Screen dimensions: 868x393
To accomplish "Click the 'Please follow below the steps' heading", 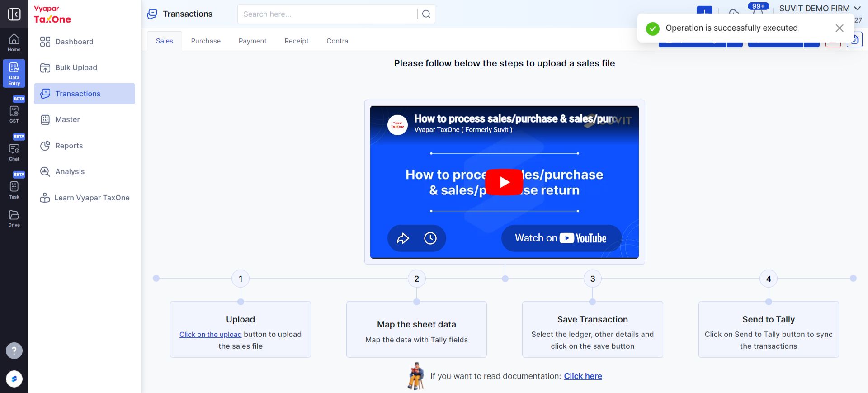I will pyautogui.click(x=505, y=63).
